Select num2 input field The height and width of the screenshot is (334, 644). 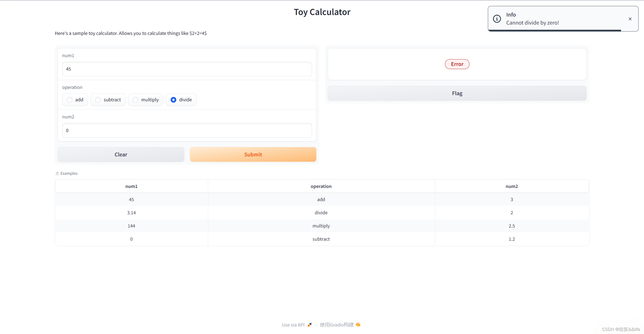pos(187,130)
